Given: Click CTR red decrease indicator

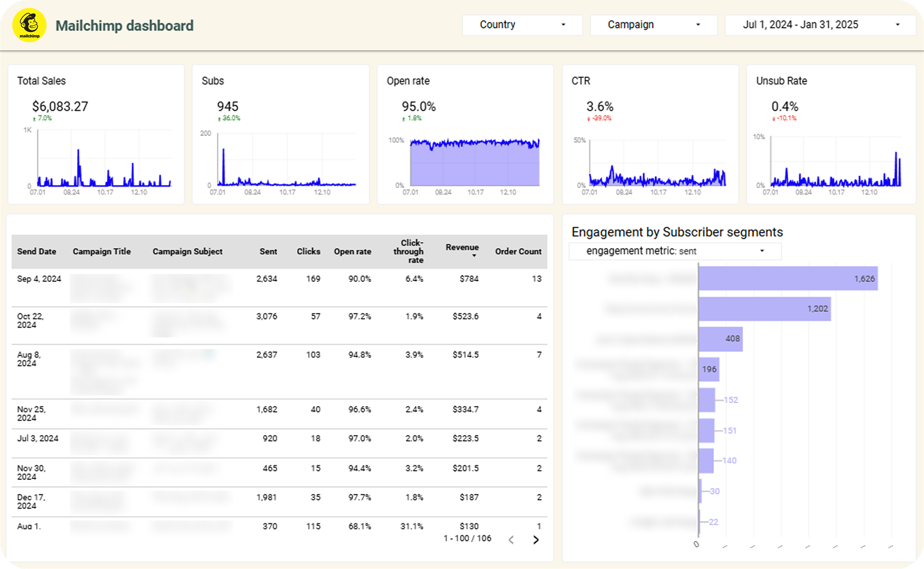Looking at the screenshot, I should [599, 118].
